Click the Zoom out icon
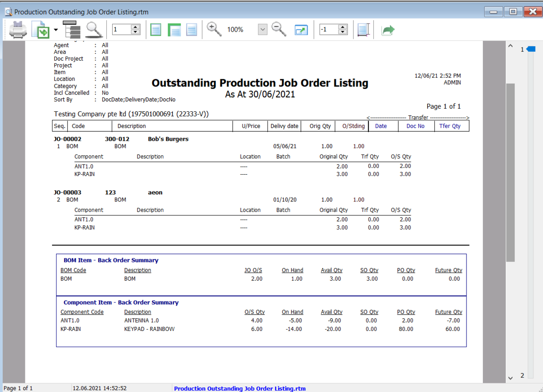 pos(279,29)
